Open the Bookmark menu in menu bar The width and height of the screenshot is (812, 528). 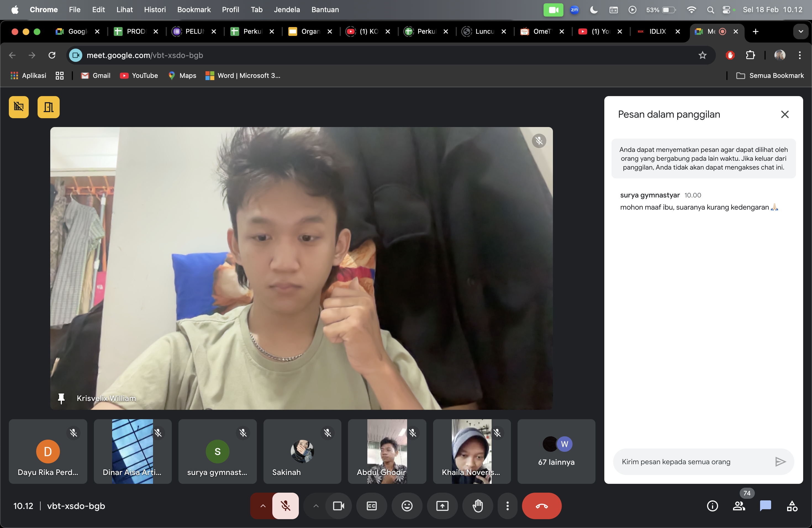[x=193, y=10]
